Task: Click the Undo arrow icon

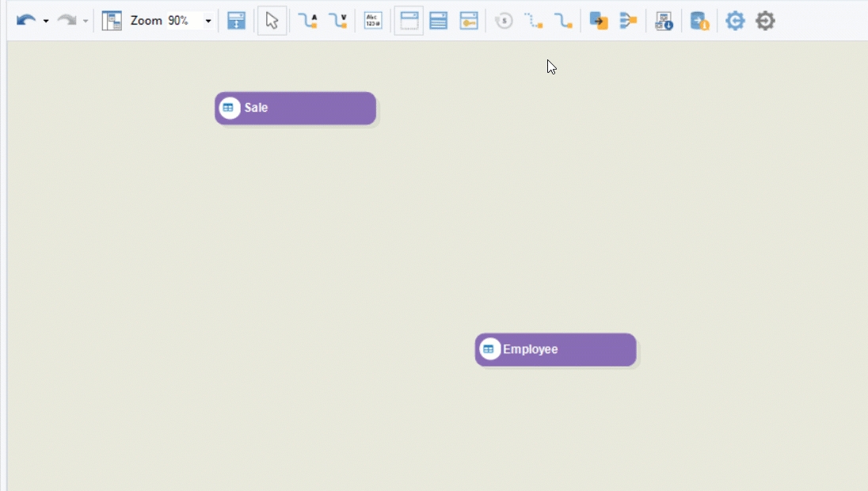Action: pyautogui.click(x=25, y=21)
